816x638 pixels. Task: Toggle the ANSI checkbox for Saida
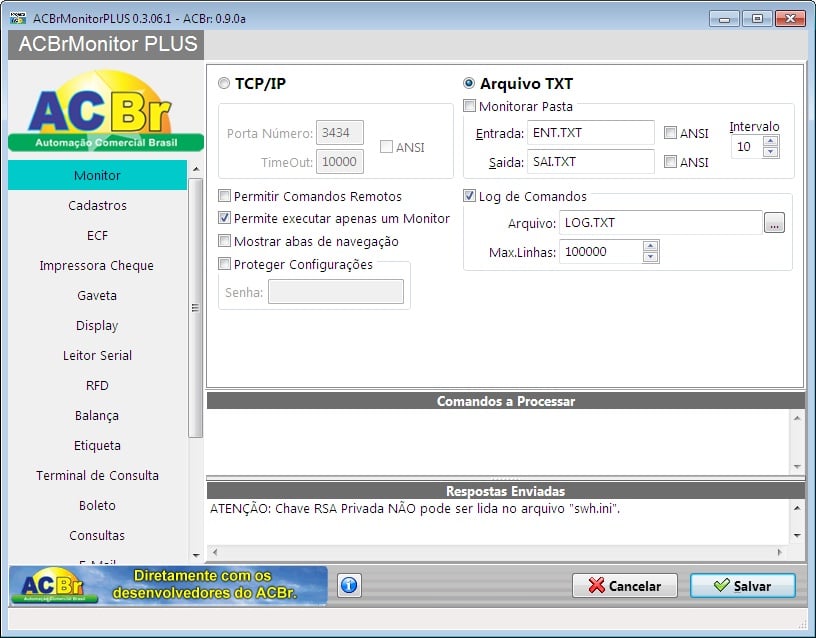[x=670, y=162]
